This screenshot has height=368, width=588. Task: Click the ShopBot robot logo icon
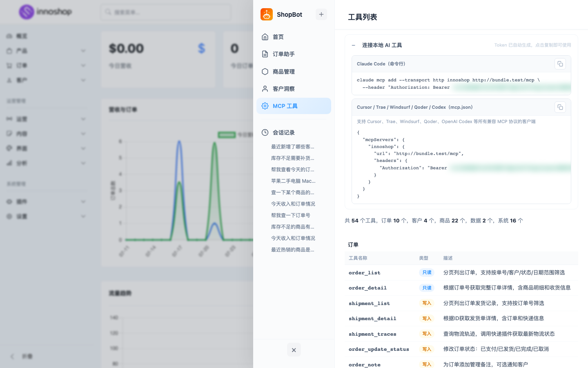point(267,14)
